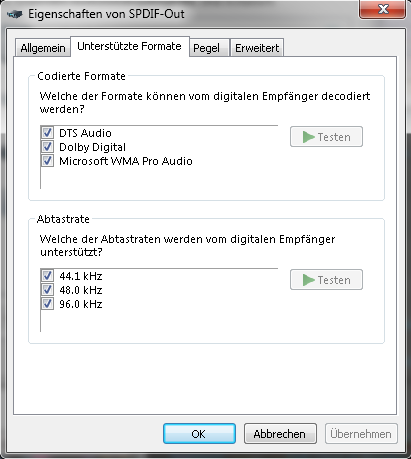Click the DTS Audio label in format list
Viewport: 411px width, 459px height.
(85, 133)
